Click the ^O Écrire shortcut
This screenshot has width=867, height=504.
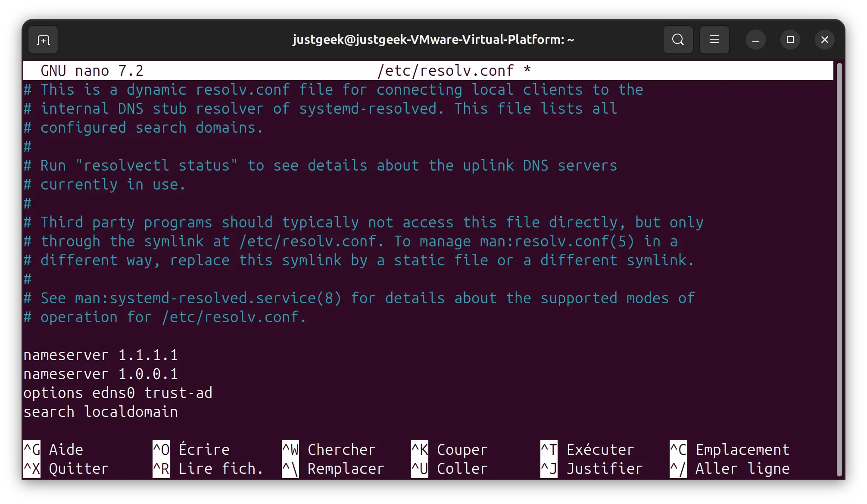coord(191,450)
